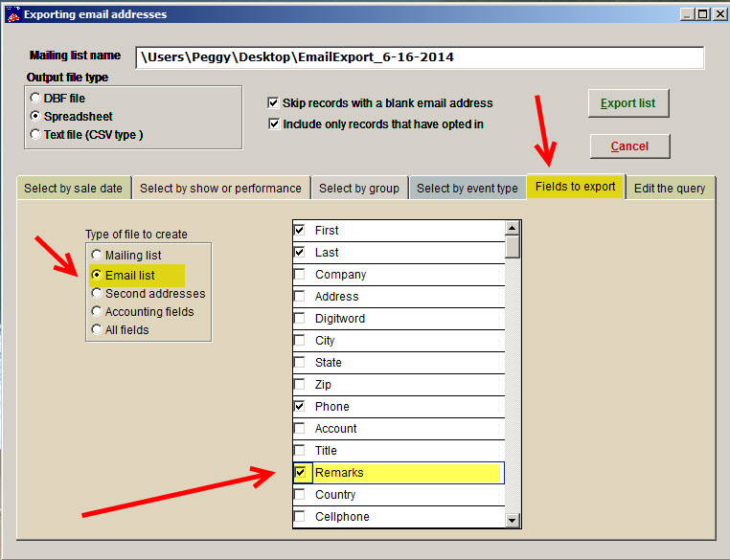Choose Text file (CSV type) output
Image resolution: width=730 pixels, height=560 pixels.
click(36, 135)
